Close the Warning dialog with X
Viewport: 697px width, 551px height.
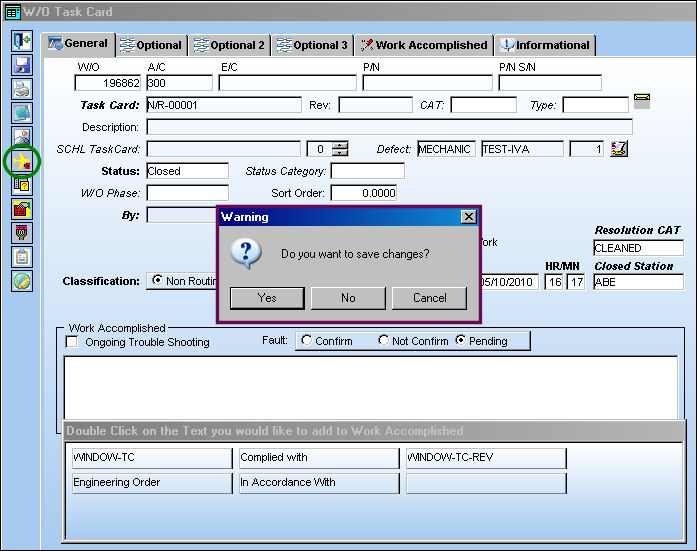(x=469, y=217)
